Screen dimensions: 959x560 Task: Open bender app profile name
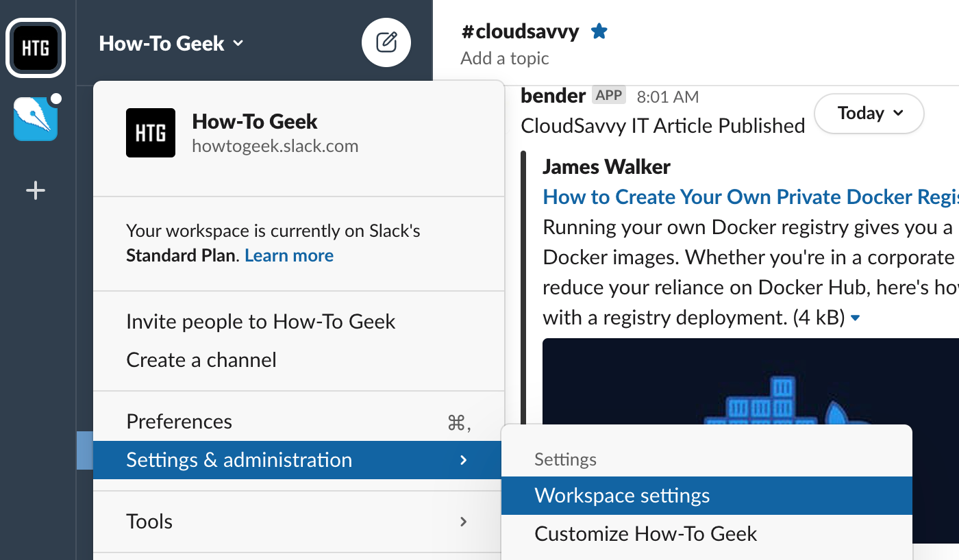553,96
